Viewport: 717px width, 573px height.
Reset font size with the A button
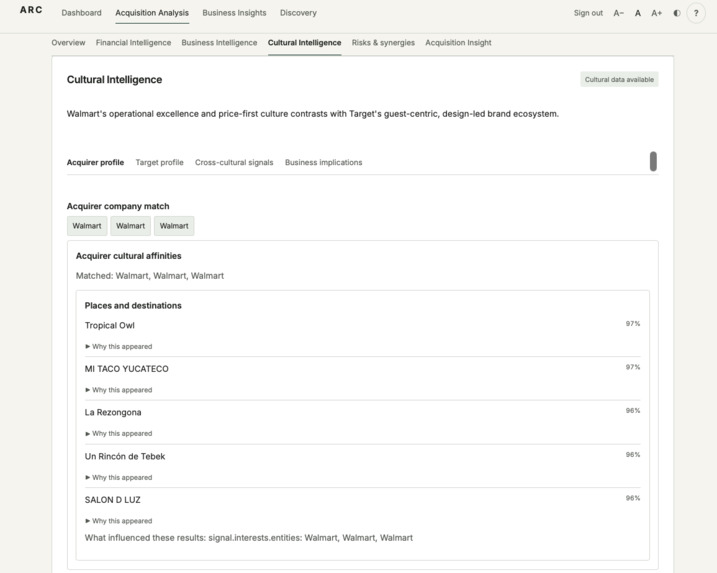tap(637, 13)
